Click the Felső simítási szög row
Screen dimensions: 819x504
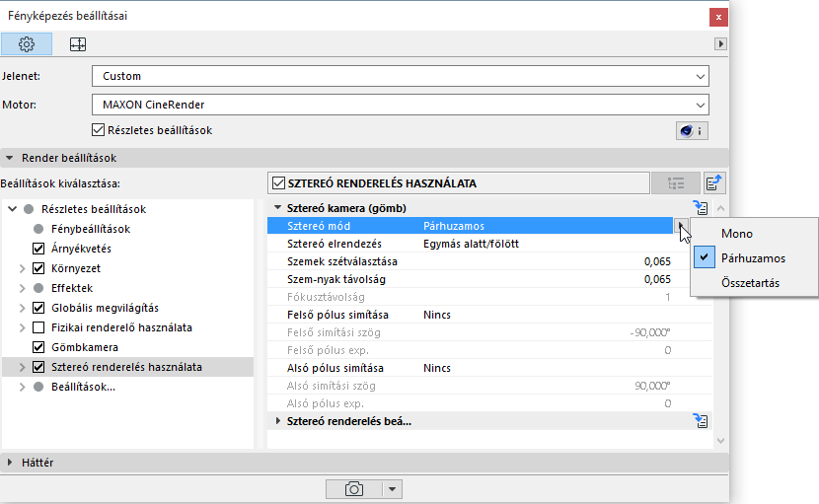(490, 332)
